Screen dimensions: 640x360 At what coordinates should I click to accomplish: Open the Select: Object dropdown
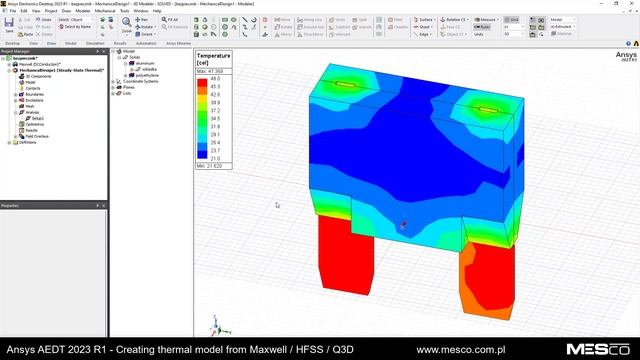(x=76, y=20)
